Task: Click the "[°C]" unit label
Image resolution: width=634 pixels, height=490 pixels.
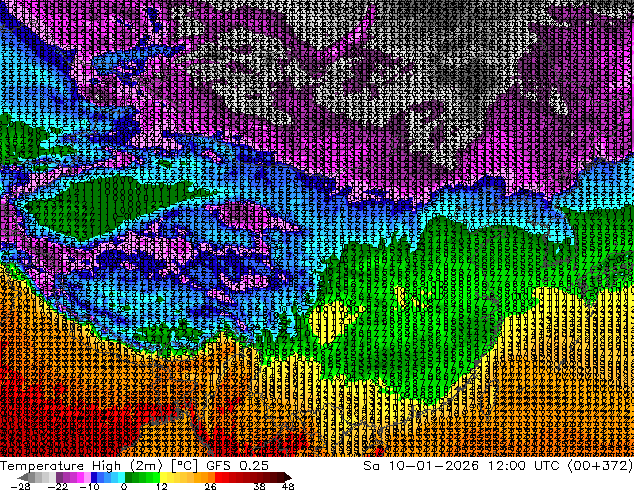Action: tap(184, 466)
